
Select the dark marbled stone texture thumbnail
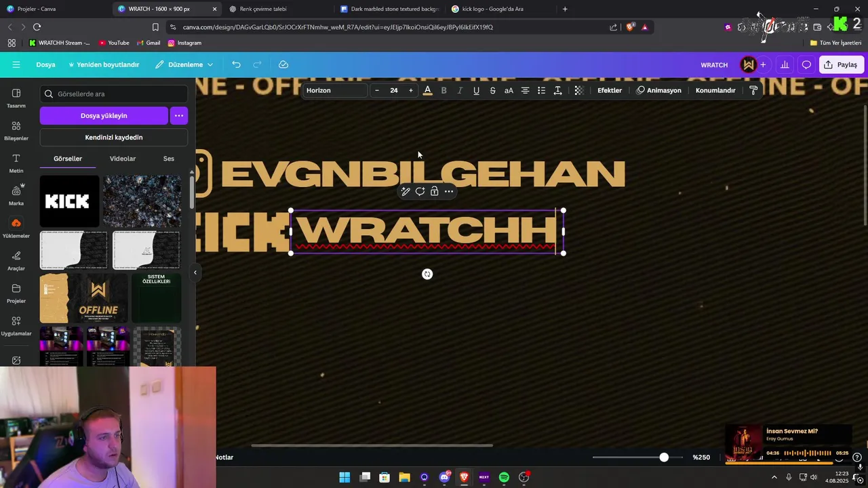click(x=142, y=201)
